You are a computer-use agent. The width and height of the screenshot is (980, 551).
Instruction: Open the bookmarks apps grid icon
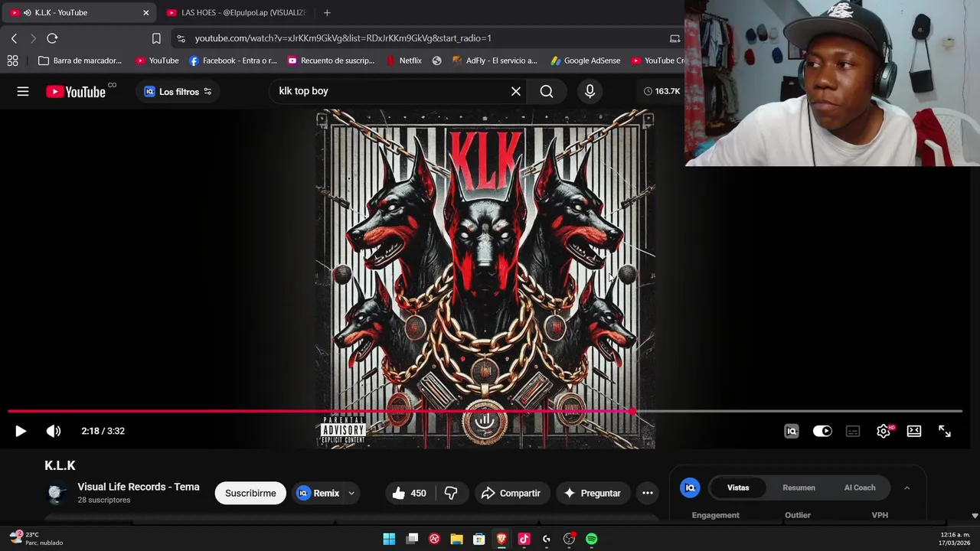pyautogui.click(x=12, y=60)
